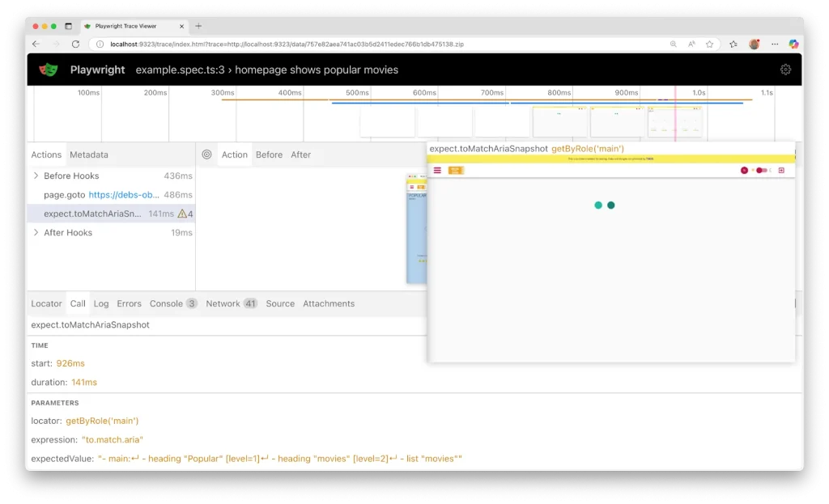Open the browser Copilot sidebar icon
Viewport: 829px width, 504px height.
(793, 44)
